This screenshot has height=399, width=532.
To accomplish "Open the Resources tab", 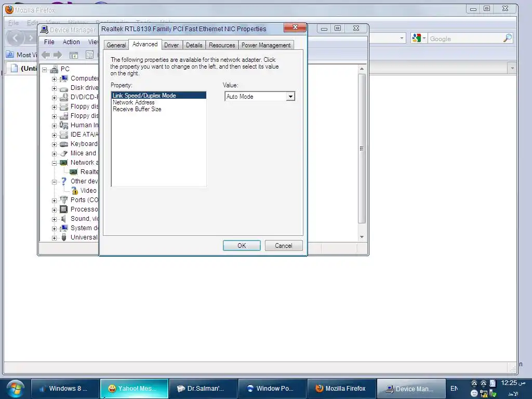I will tap(222, 45).
